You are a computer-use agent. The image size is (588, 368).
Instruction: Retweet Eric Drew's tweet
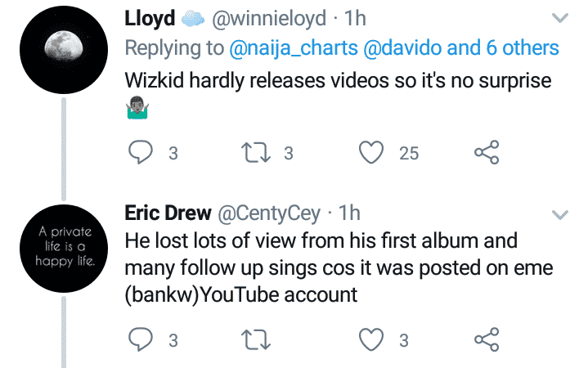258,339
